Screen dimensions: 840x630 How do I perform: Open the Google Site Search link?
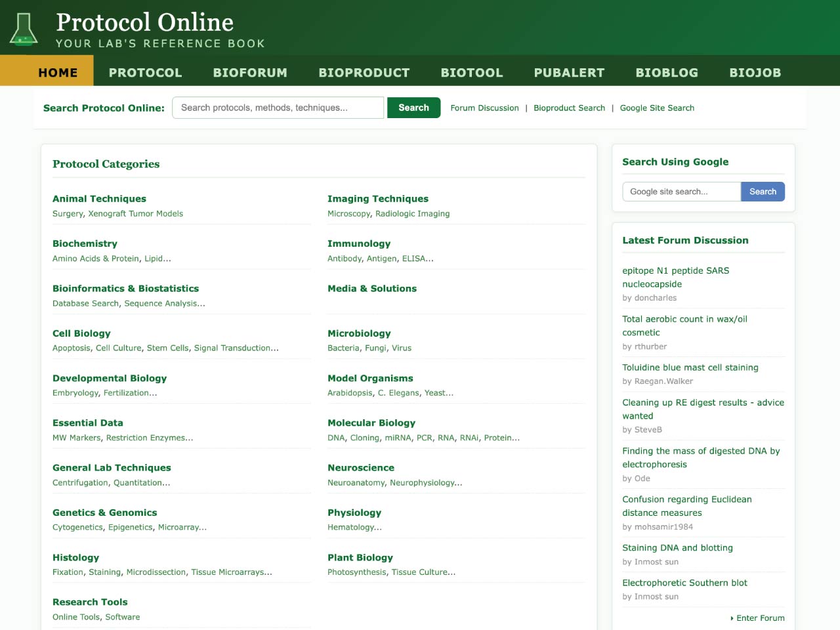(657, 108)
